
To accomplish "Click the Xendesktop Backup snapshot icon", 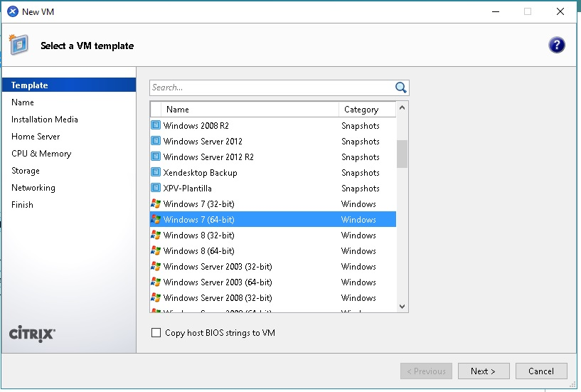I will (156, 173).
